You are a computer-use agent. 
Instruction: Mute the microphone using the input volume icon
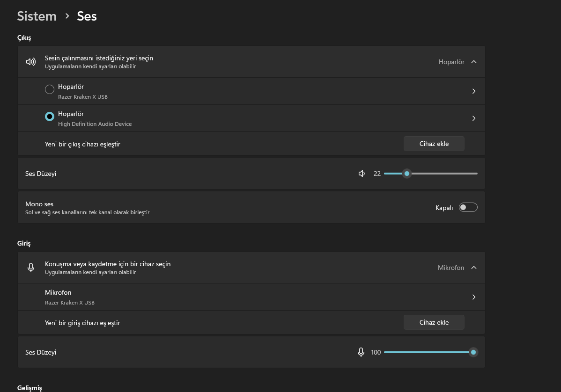(361, 352)
